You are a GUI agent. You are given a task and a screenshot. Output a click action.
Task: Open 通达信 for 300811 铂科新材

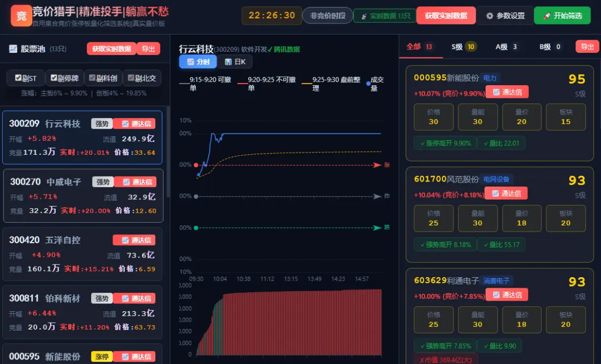pyautogui.click(x=134, y=298)
